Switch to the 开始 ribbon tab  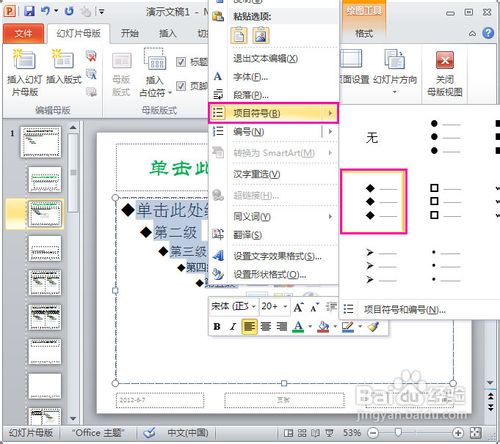(130, 33)
